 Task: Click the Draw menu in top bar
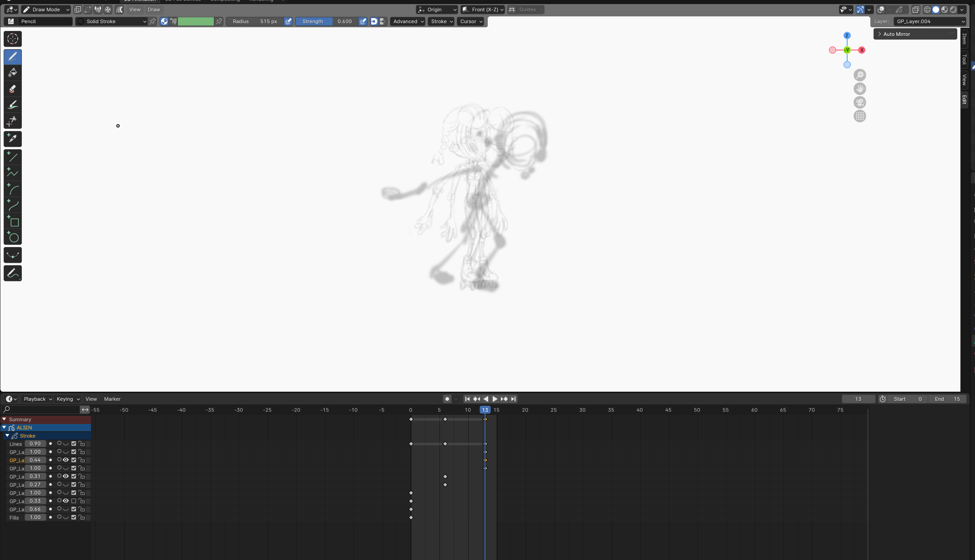pyautogui.click(x=153, y=10)
